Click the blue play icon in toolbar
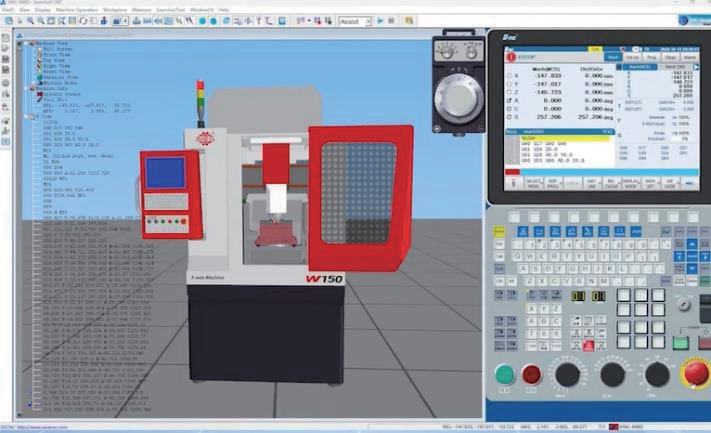The width and height of the screenshot is (711, 433). click(x=380, y=20)
